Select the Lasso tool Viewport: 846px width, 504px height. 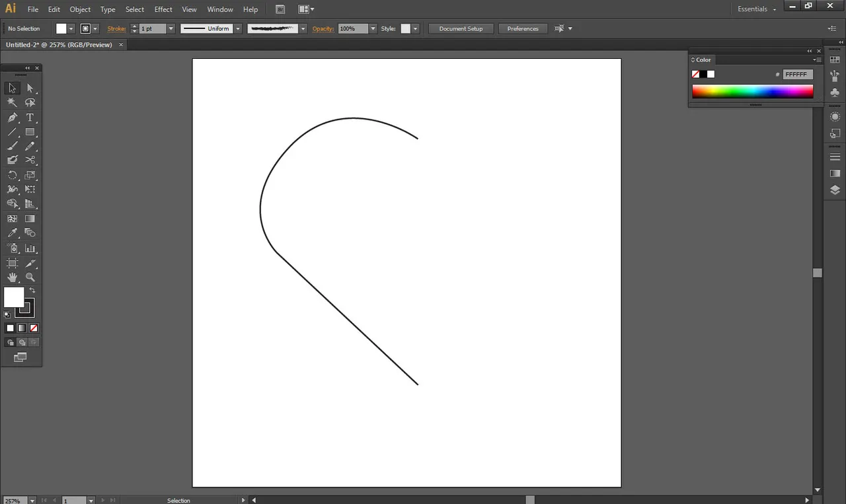click(x=30, y=102)
